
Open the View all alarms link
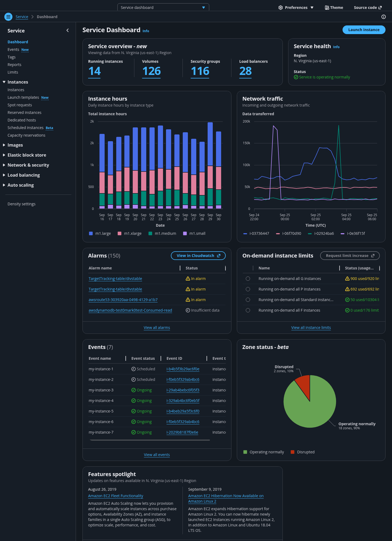click(157, 328)
